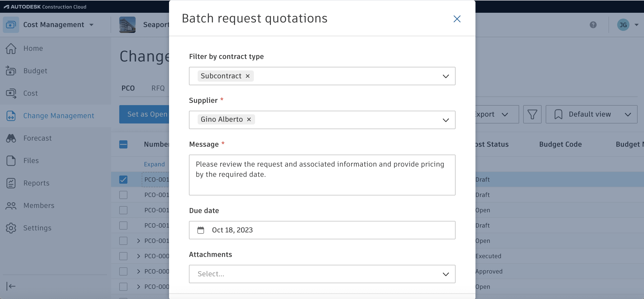Open Reports from the sidebar
Viewport: 644px width, 299px height.
click(x=36, y=183)
